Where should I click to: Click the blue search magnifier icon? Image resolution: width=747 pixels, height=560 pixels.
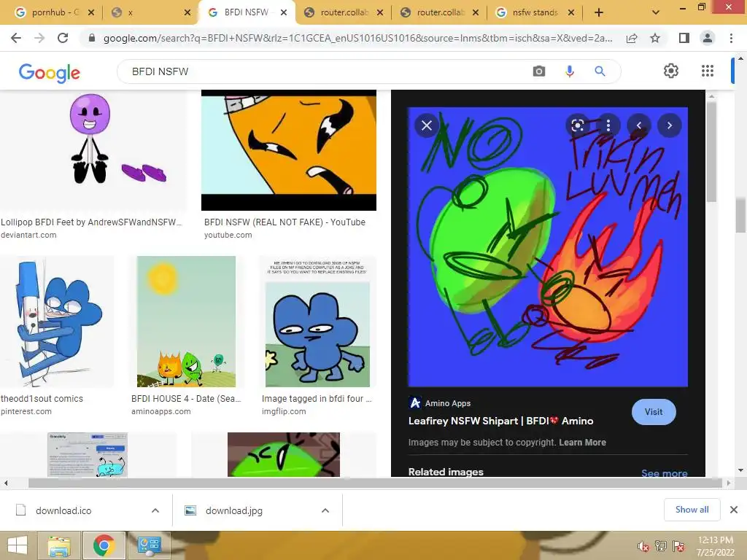click(x=600, y=71)
